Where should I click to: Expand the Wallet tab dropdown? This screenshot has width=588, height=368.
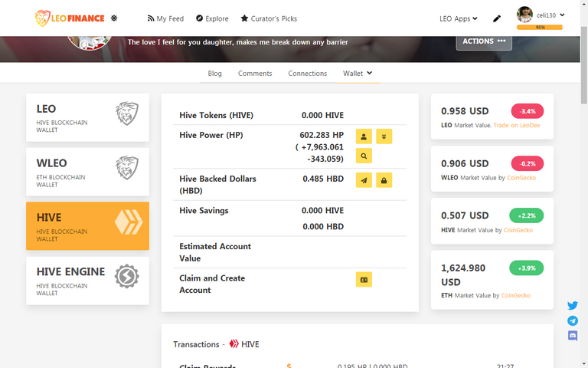(358, 74)
